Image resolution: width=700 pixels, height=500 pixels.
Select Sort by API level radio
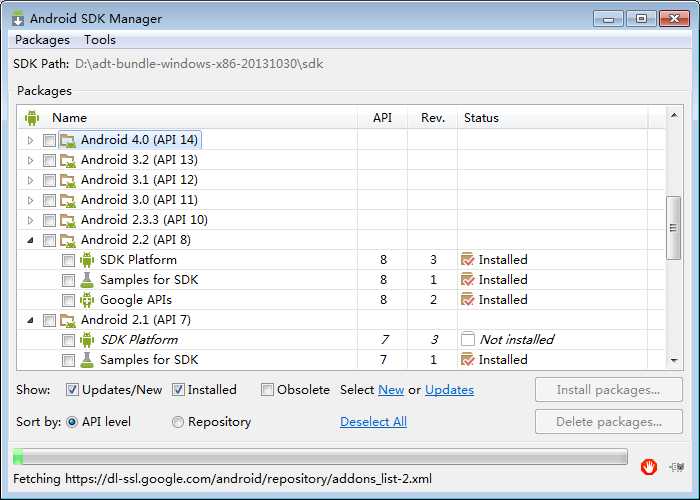(72, 422)
